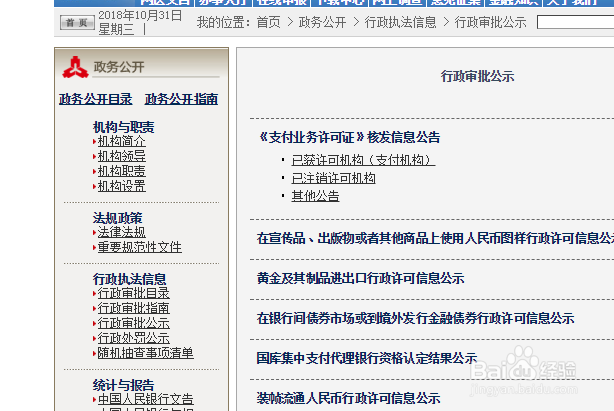
Task: Open 重要规范性文件 in the sidebar
Action: pos(139,247)
